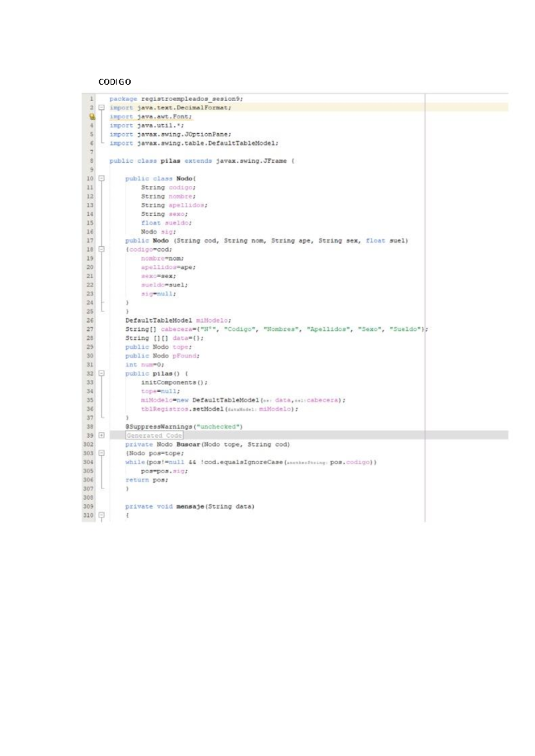Screen dimensions: 535x756
Task: Collapse the Buscar method body at line 303
Action: click(x=102, y=453)
